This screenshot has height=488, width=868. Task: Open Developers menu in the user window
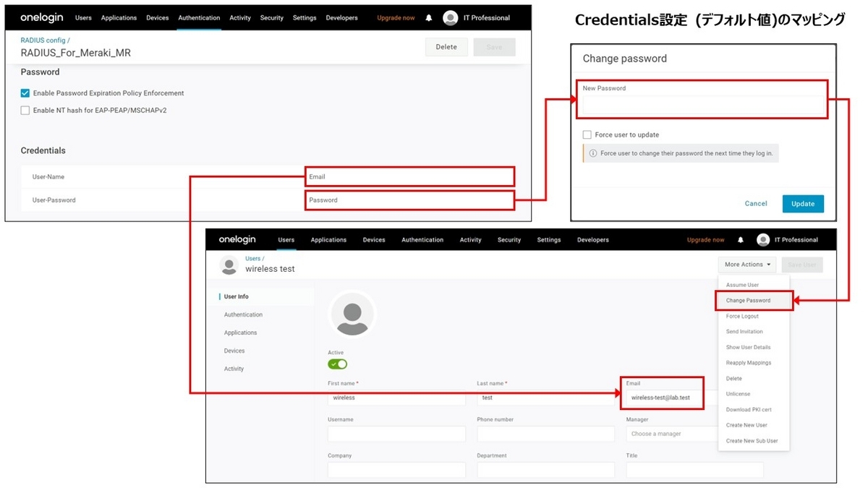point(593,240)
